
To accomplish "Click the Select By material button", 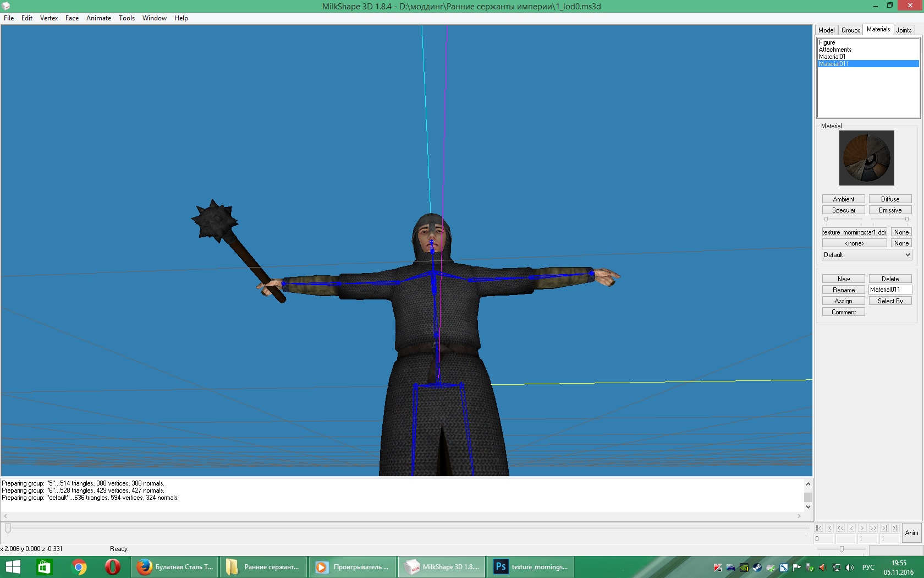I will click(x=890, y=301).
